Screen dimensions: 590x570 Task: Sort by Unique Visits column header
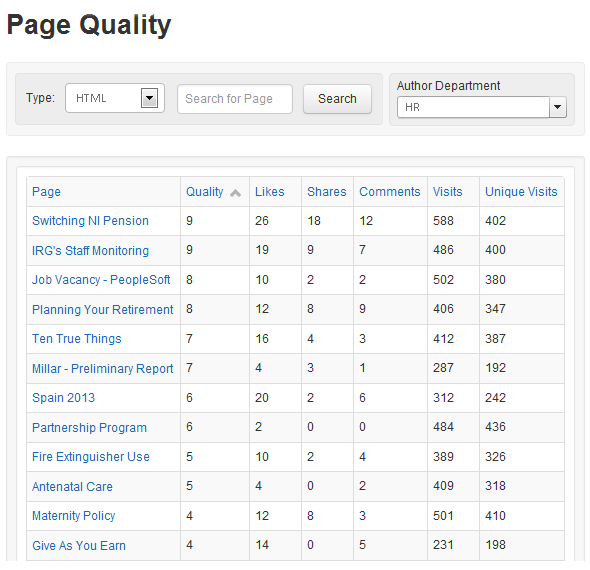521,192
